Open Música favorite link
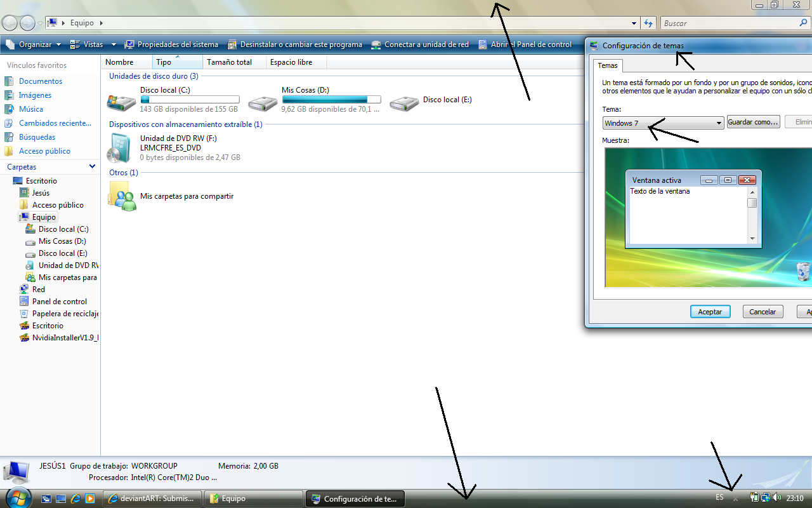Image resolution: width=812 pixels, height=508 pixels. tap(31, 109)
